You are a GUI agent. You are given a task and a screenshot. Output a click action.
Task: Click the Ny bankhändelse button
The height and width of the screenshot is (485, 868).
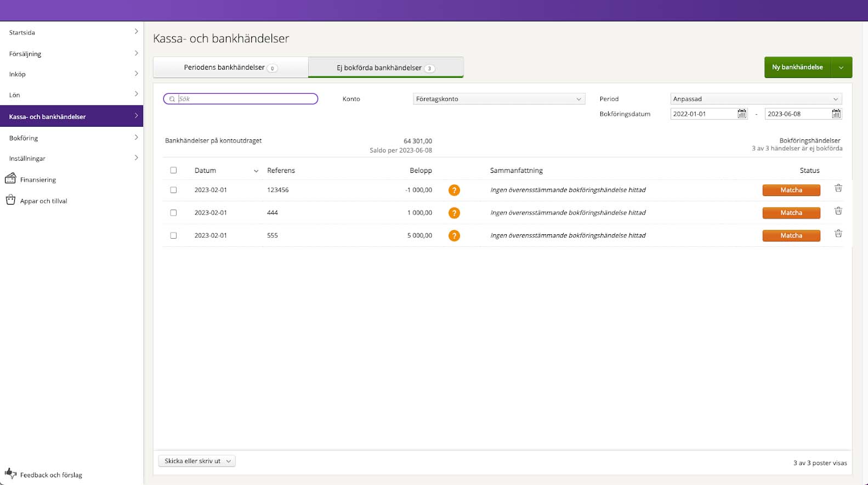pyautogui.click(x=798, y=67)
